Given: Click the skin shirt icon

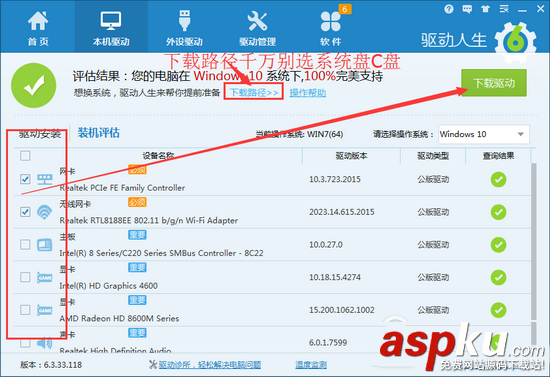Looking at the screenshot, I should (x=485, y=9).
